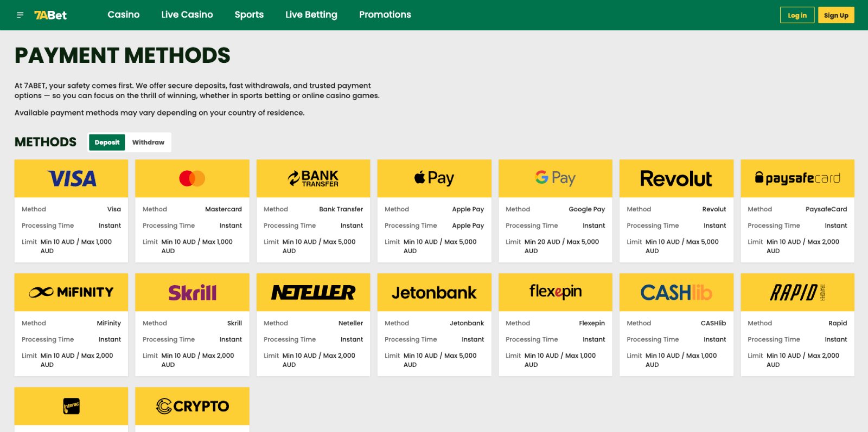Pick the Google Pay logo

click(x=555, y=178)
